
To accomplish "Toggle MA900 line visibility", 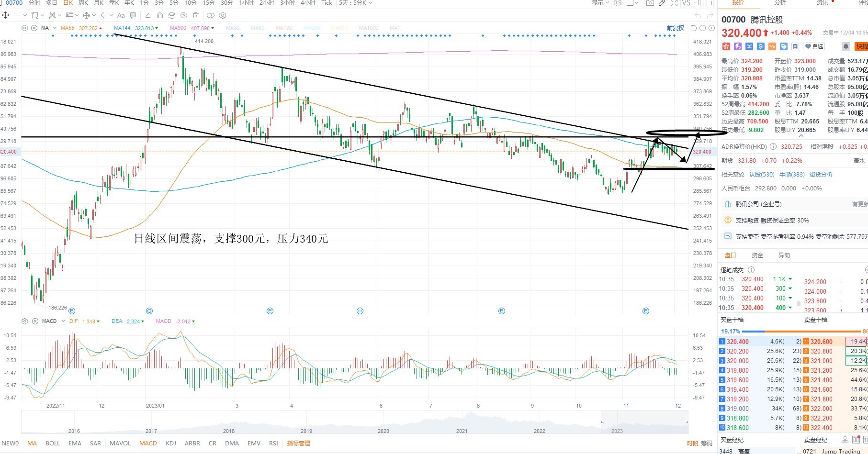I will tap(192, 28).
